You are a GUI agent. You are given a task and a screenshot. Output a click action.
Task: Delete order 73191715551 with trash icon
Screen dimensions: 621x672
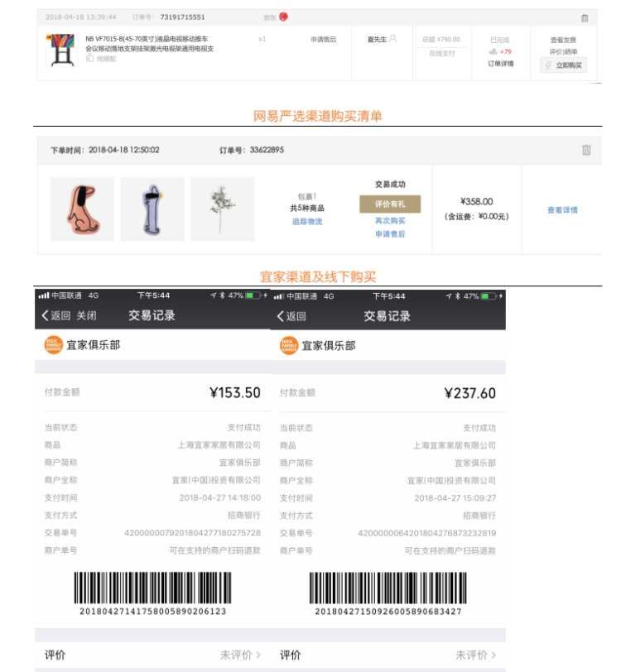pyautogui.click(x=584, y=18)
